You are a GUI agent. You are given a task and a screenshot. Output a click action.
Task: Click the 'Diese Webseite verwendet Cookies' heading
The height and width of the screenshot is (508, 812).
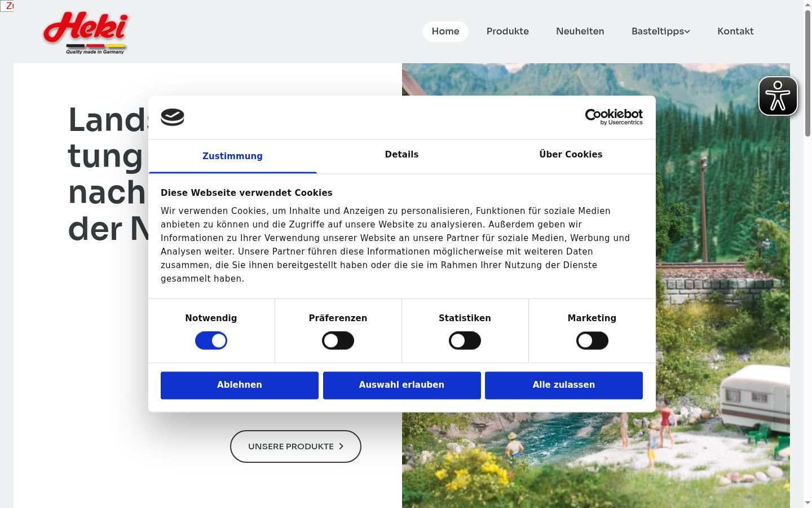(x=246, y=192)
